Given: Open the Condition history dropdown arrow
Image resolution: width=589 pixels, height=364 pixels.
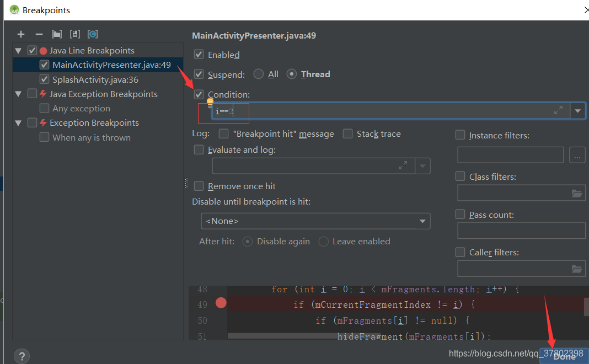Looking at the screenshot, I should tap(578, 110).
